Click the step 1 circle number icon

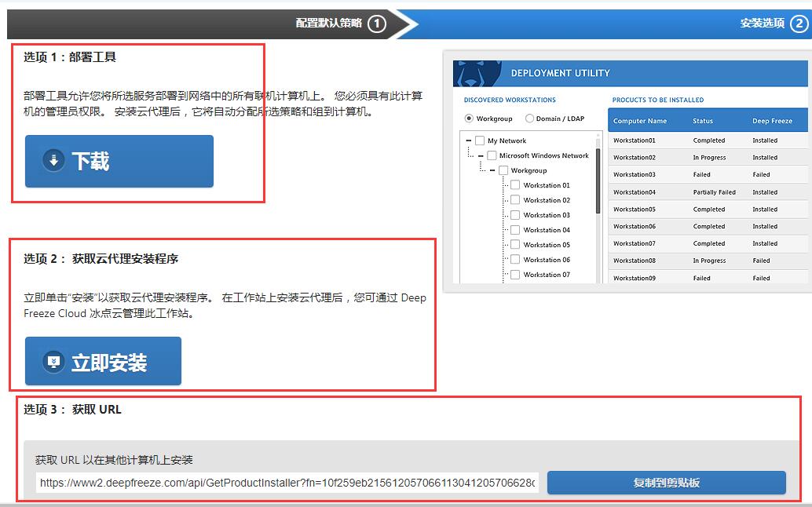(x=377, y=24)
